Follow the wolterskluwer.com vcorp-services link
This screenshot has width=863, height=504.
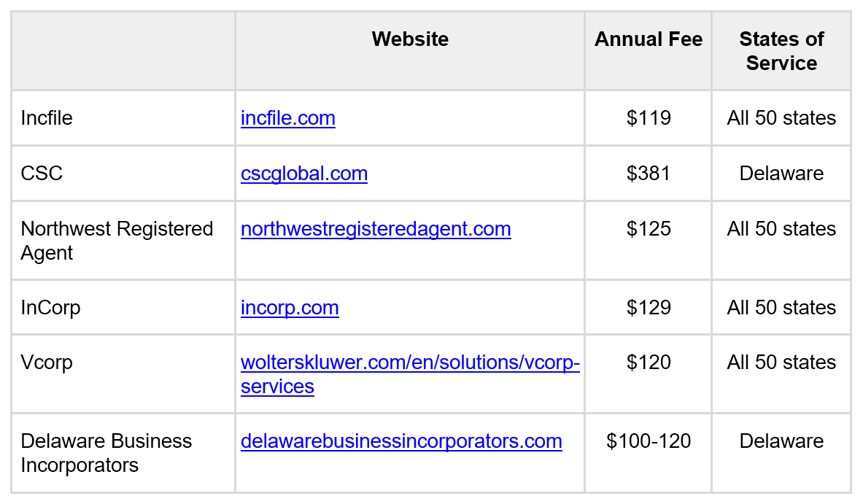(x=410, y=363)
